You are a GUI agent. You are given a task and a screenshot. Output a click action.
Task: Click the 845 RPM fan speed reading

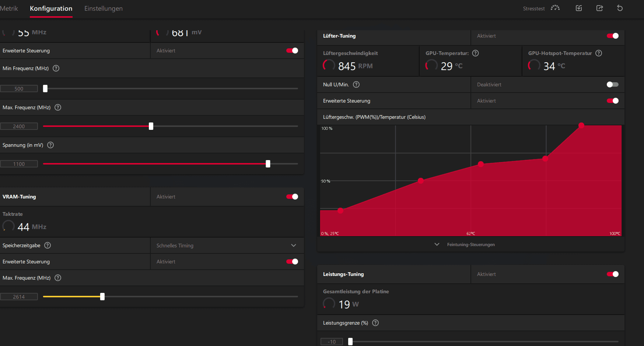tap(356, 66)
